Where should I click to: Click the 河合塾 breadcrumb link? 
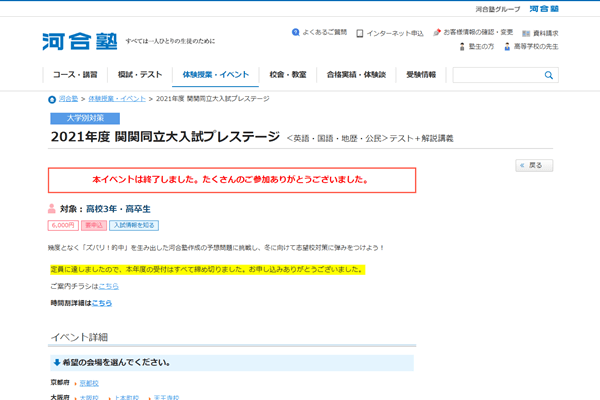pos(68,99)
